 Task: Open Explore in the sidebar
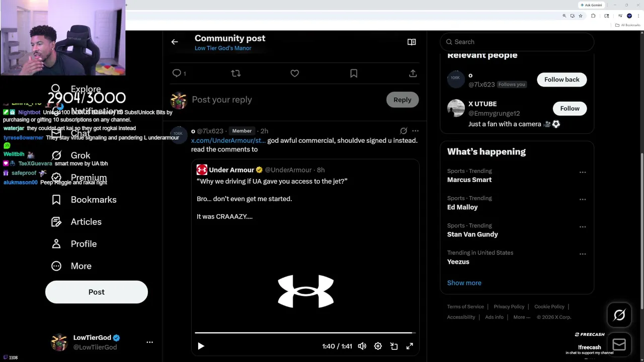click(x=86, y=89)
